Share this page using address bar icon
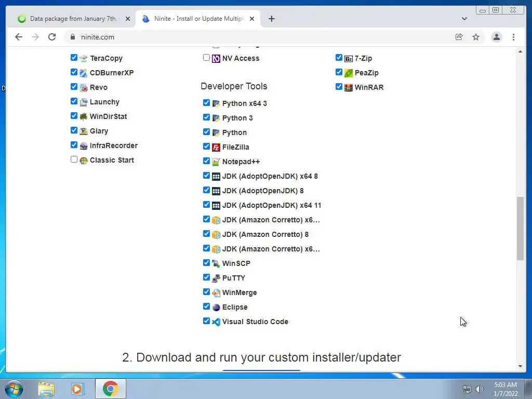 pos(459,37)
